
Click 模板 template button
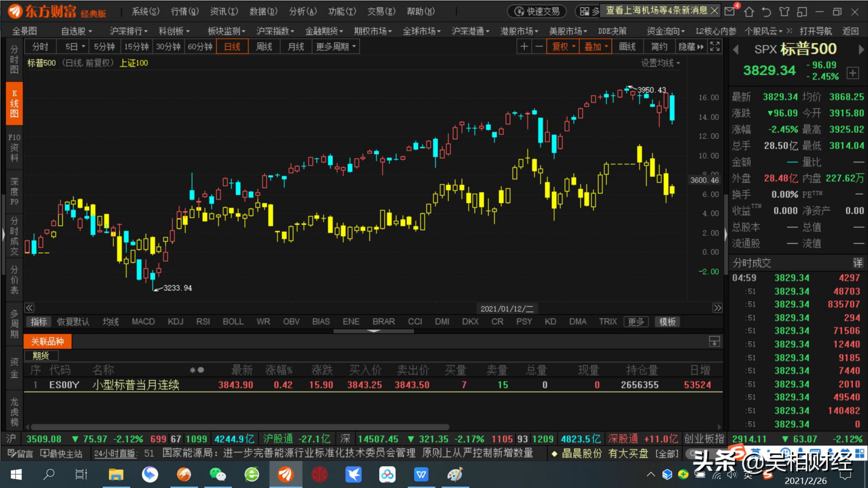(x=667, y=322)
